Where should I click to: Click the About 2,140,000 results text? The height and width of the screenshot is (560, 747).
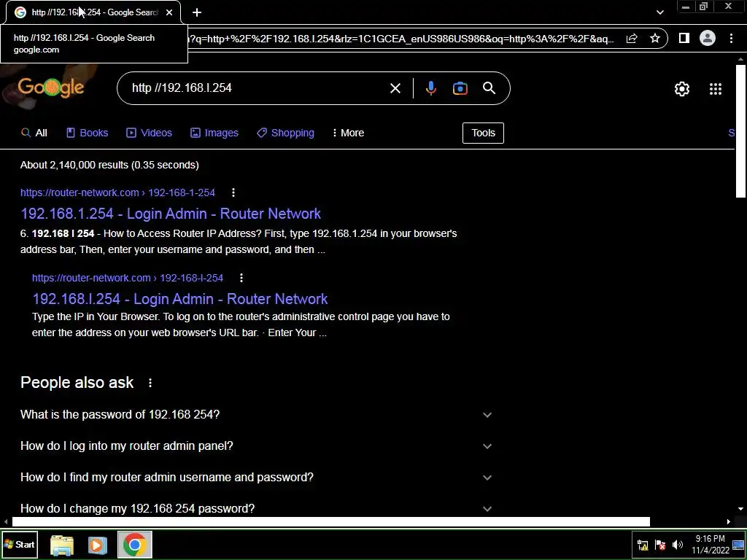109,165
